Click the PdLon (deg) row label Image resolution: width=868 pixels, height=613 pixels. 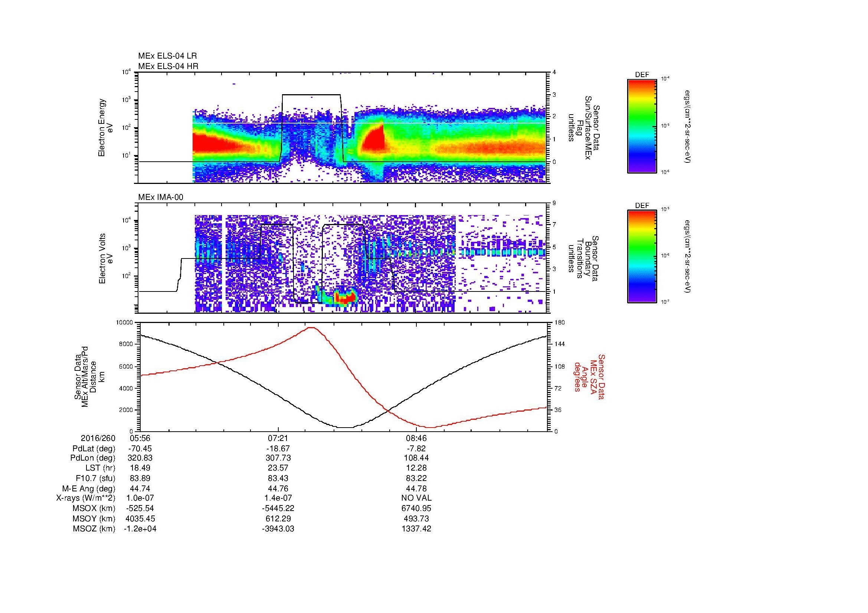(94, 458)
